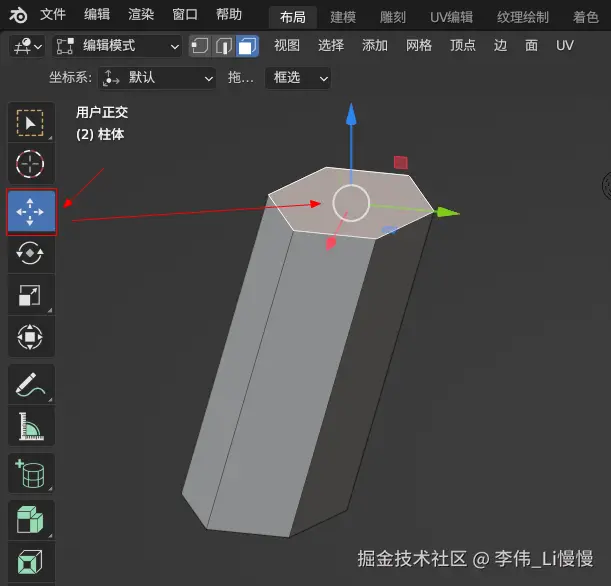Switch to the UV编辑 workspace tab
Viewport: 611px width, 586px height.
tap(451, 17)
